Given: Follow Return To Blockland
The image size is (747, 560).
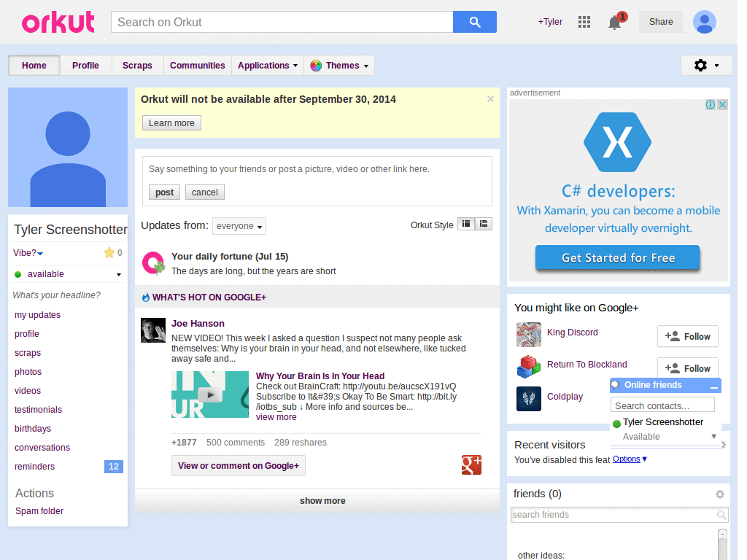Looking at the screenshot, I should [x=687, y=368].
